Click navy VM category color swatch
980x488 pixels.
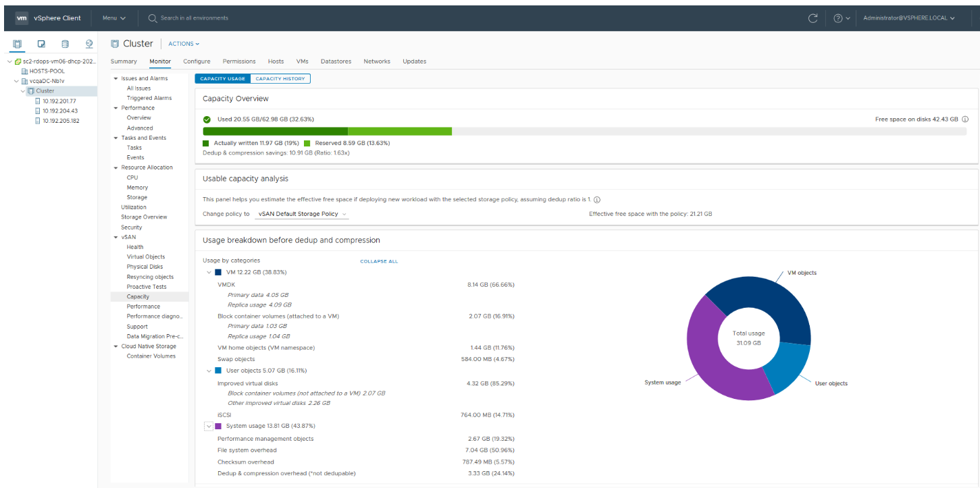coord(218,272)
